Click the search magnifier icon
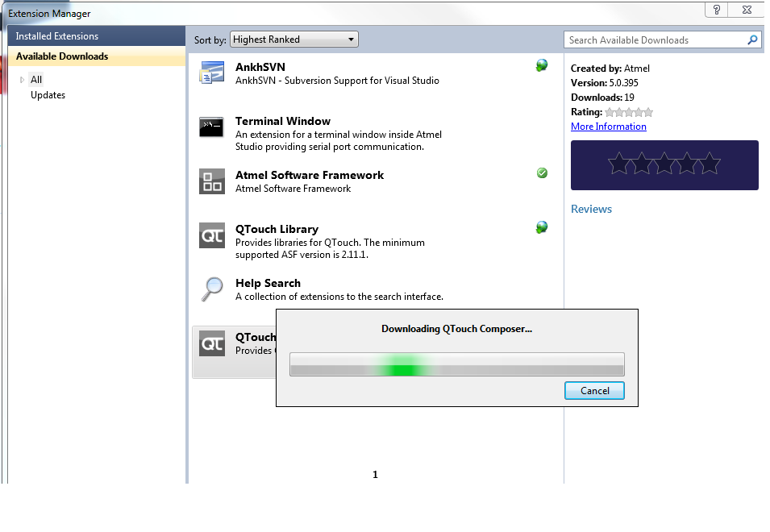 coord(752,39)
